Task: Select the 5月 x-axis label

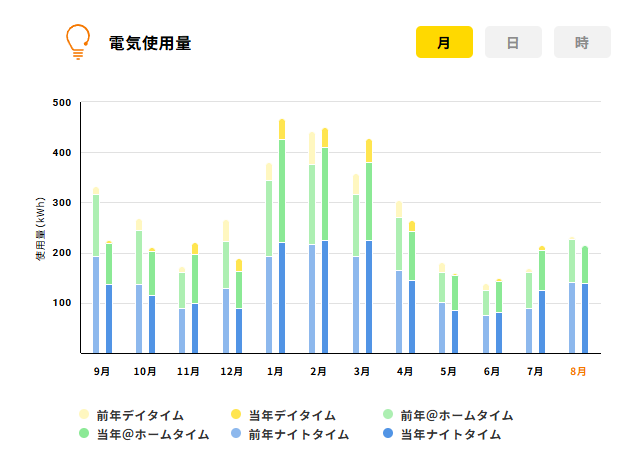Action: [x=448, y=371]
